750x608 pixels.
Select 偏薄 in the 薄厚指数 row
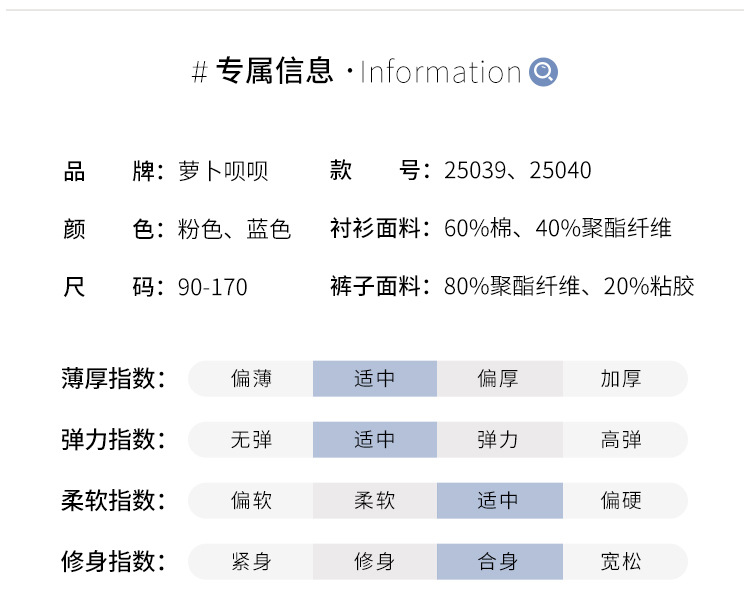251,379
